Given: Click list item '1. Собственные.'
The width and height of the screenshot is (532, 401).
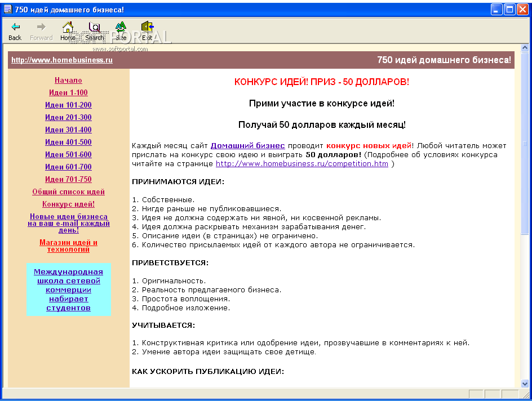Looking at the screenshot, I should point(163,199).
